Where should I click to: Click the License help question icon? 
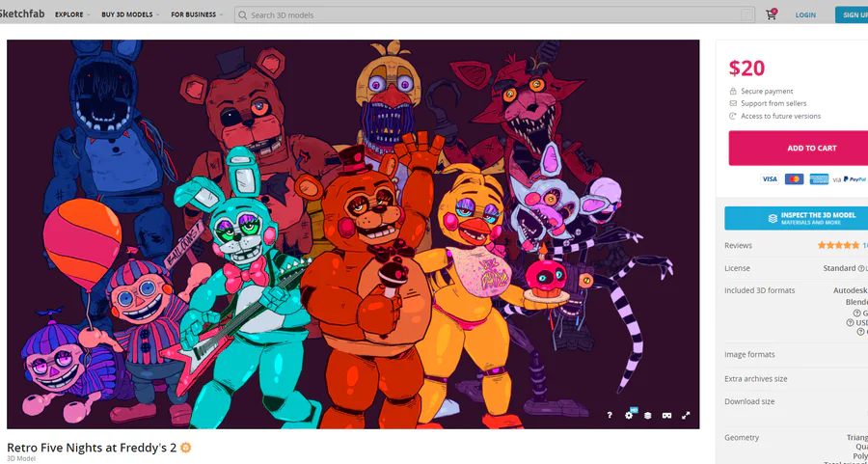(x=861, y=268)
